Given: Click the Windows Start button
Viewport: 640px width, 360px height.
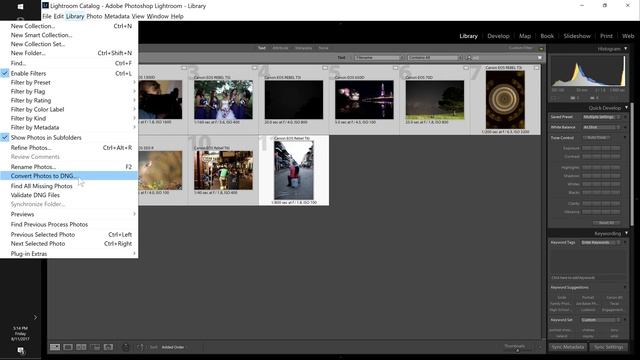Looking at the screenshot, I should 20,6.
